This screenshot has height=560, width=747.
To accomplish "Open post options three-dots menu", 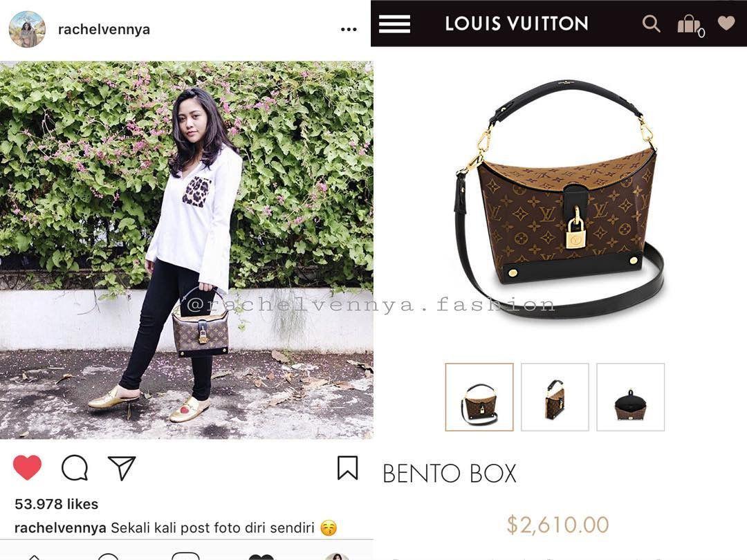I will tap(349, 30).
